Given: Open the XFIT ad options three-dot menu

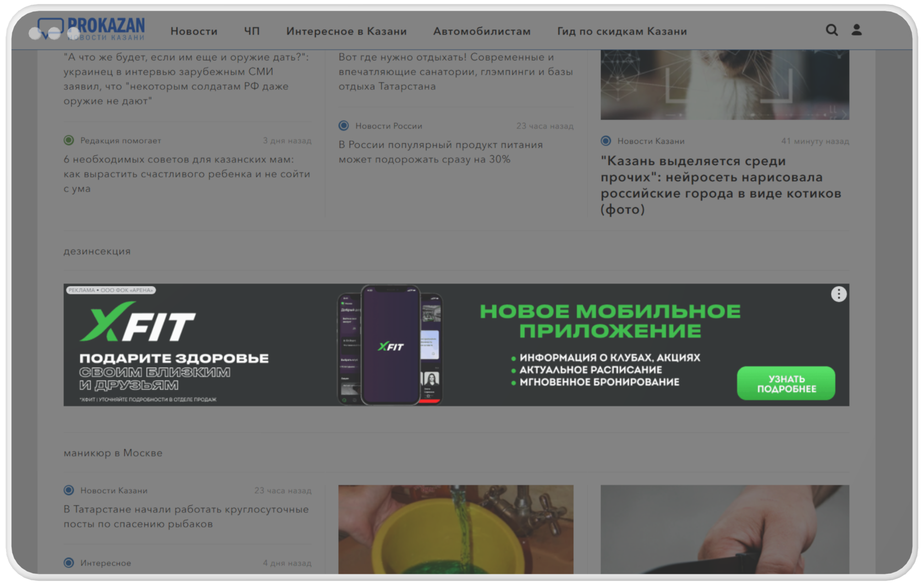Looking at the screenshot, I should 838,294.
